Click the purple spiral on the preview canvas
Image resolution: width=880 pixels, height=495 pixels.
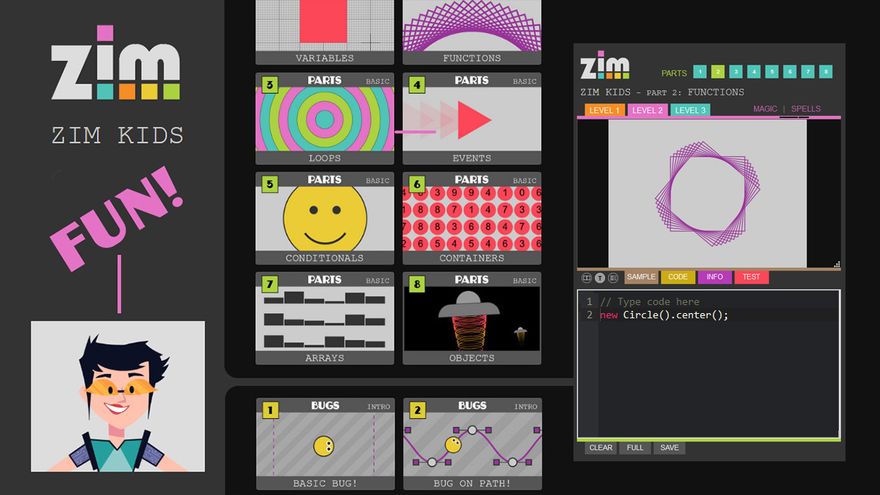click(707, 194)
